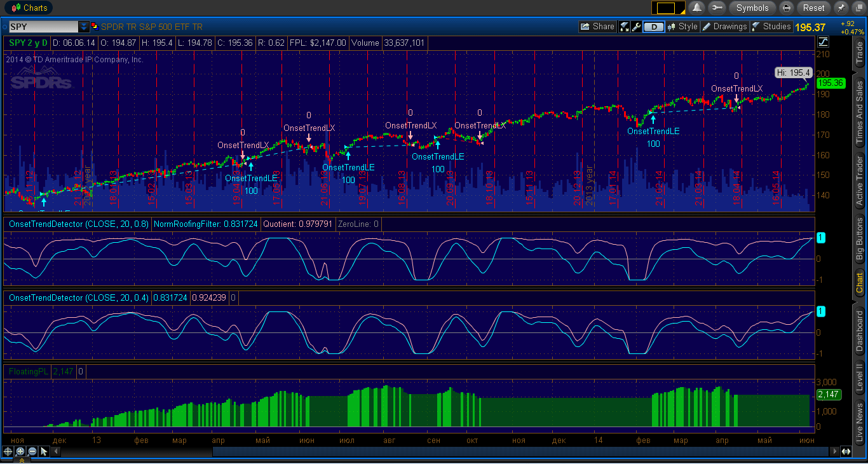The width and height of the screenshot is (868, 464).
Task: Click the 'Hi: 195.4' price bubble
Action: [792, 72]
